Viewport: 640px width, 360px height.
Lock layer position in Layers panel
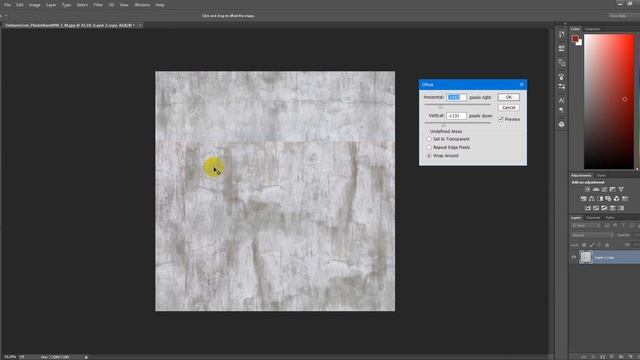point(599,245)
